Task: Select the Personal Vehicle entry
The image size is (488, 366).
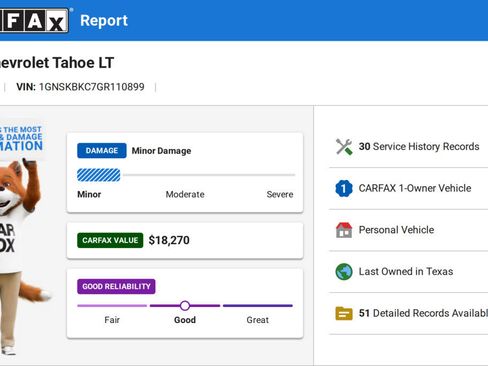Action: click(408, 230)
